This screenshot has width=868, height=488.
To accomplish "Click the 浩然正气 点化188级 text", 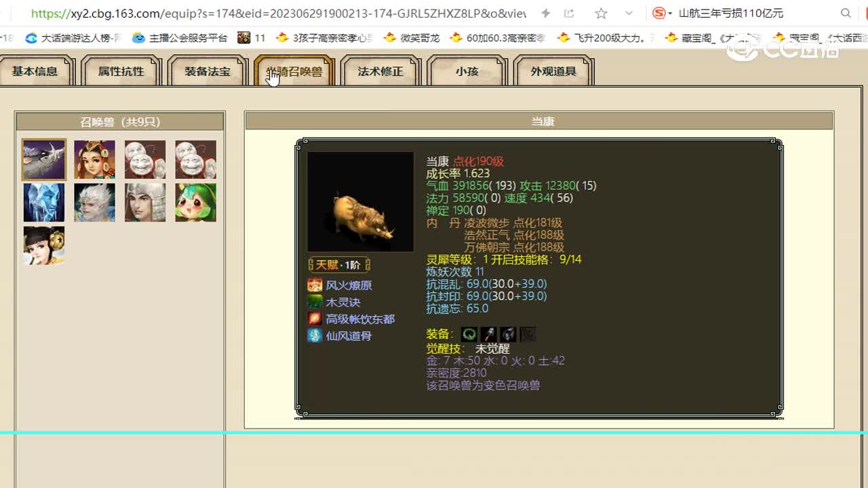I will [x=514, y=235].
